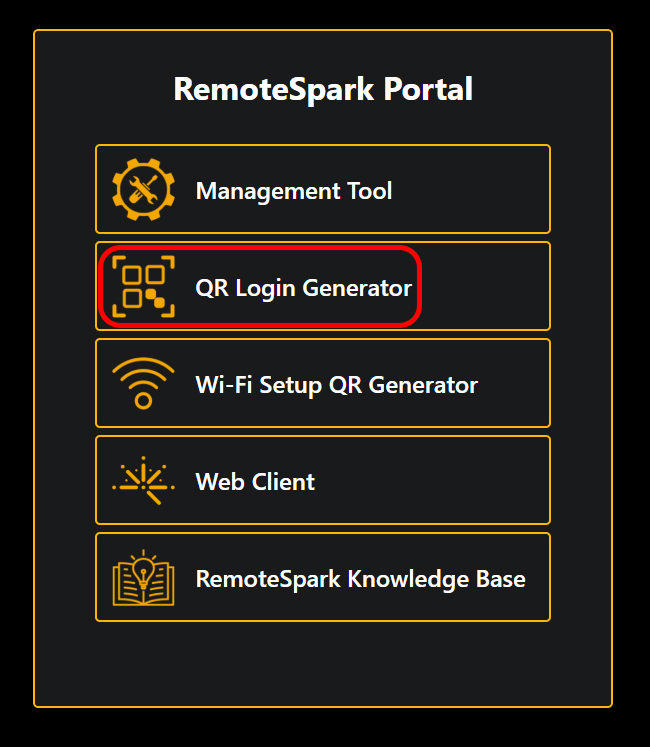Select the QR Login Generator button row
650x747 pixels.
323,286
